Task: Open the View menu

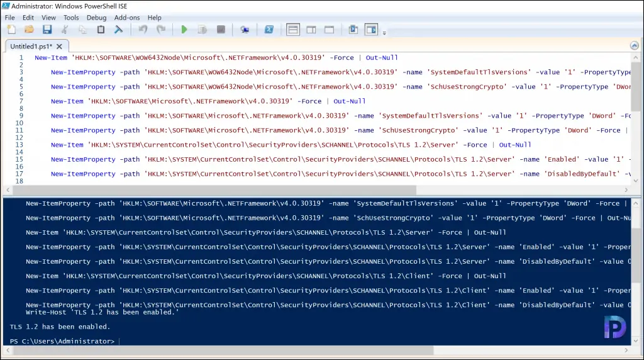Action: (x=48, y=18)
